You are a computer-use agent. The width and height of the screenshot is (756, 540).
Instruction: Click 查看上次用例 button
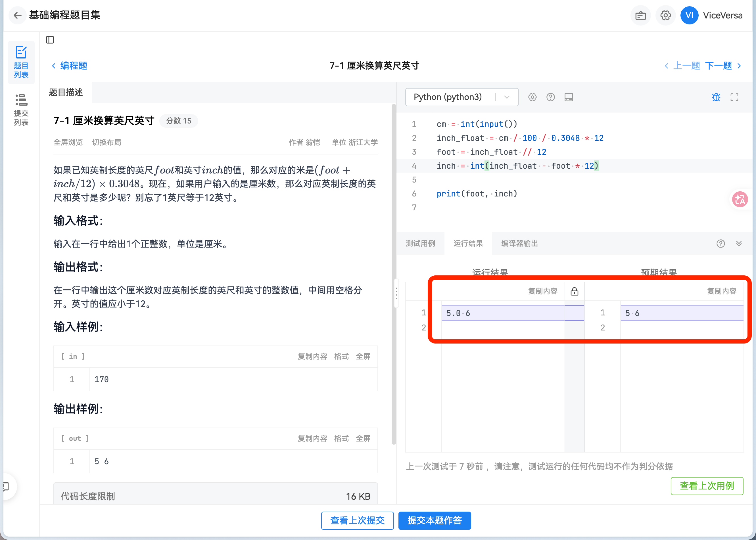[x=707, y=486]
